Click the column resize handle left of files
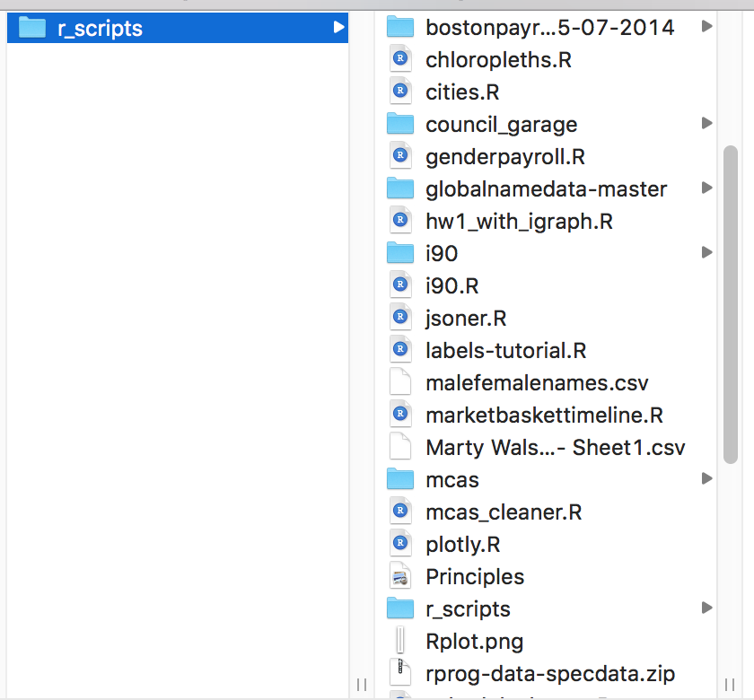The width and height of the screenshot is (754, 700). pos(361,685)
